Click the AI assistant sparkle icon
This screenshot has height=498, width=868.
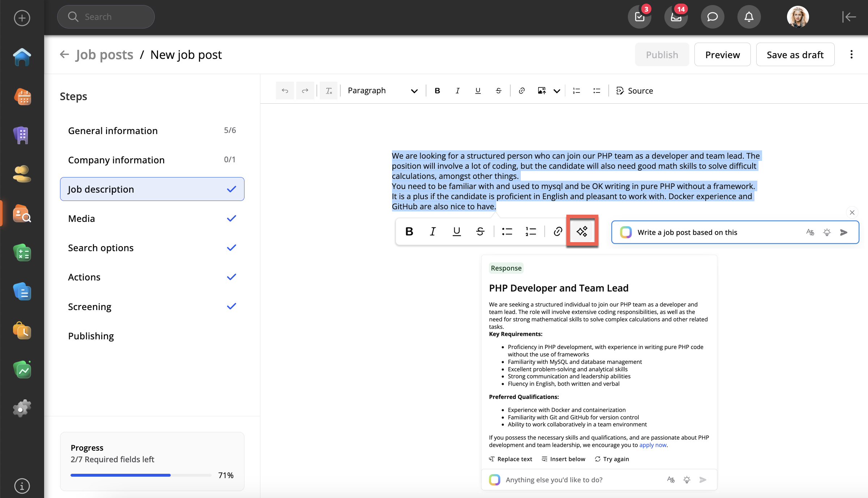(x=582, y=231)
